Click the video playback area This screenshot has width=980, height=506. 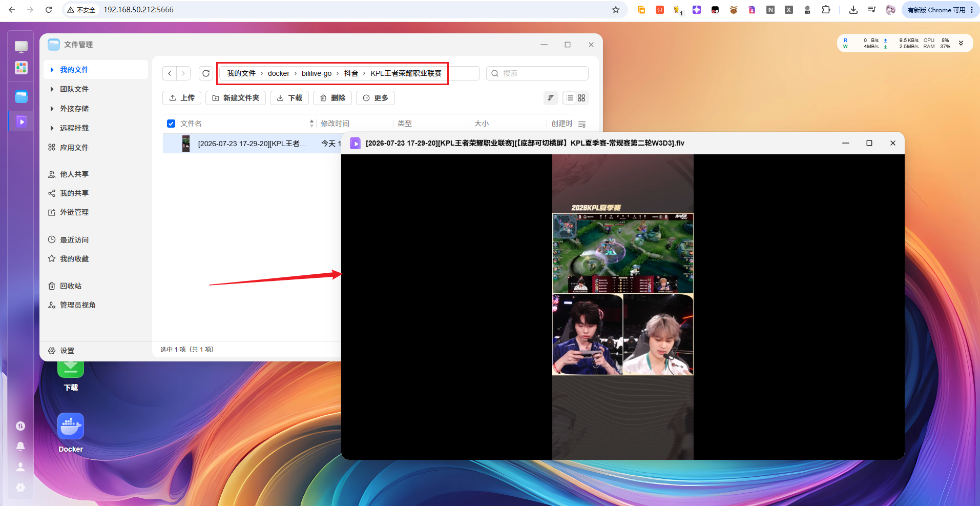[623, 307]
